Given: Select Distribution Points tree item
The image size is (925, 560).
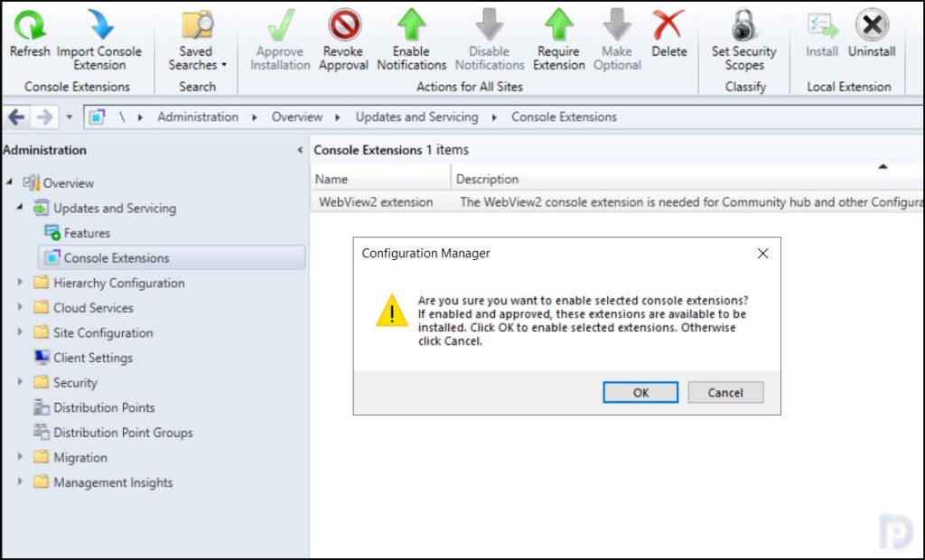Looking at the screenshot, I should click(104, 407).
